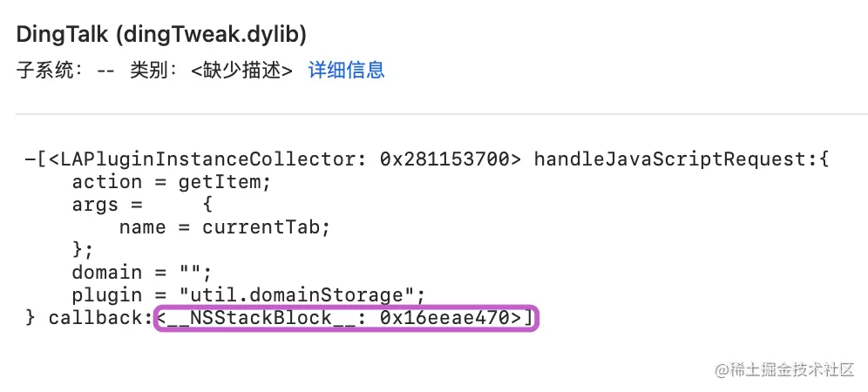Click the args = { line
Image resolution: width=868 pixels, height=392 pixels.
coord(142,205)
